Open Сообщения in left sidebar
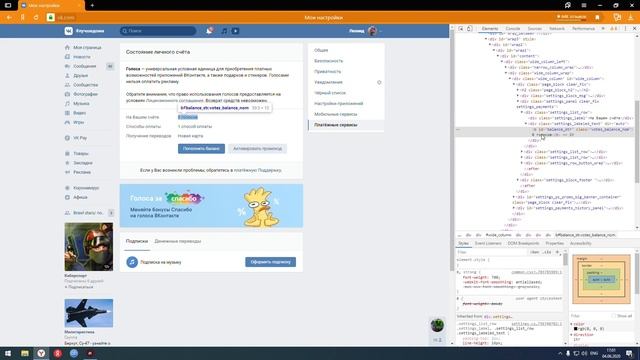 click(x=84, y=66)
